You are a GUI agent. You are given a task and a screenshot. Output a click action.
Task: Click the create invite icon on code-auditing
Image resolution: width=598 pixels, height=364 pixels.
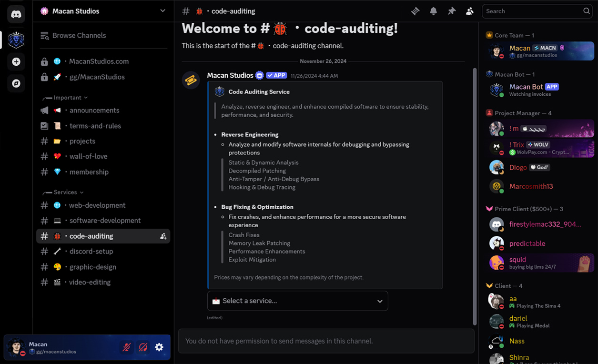(163, 236)
